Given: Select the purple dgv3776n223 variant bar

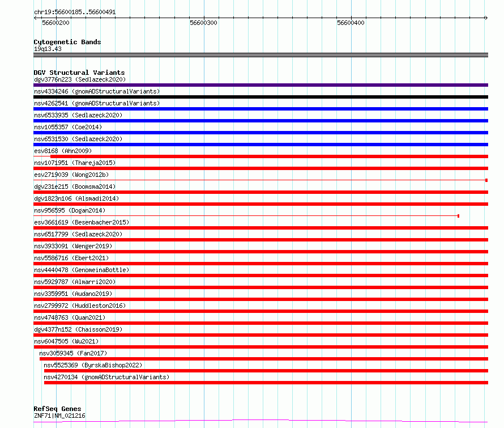Looking at the screenshot, I should [x=260, y=85].
